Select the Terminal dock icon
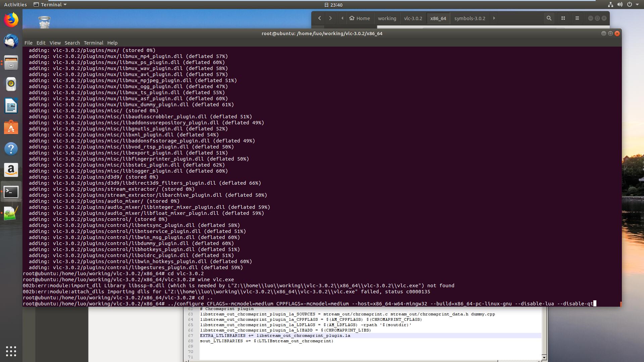Image resolution: width=644 pixels, height=362 pixels. (11, 192)
